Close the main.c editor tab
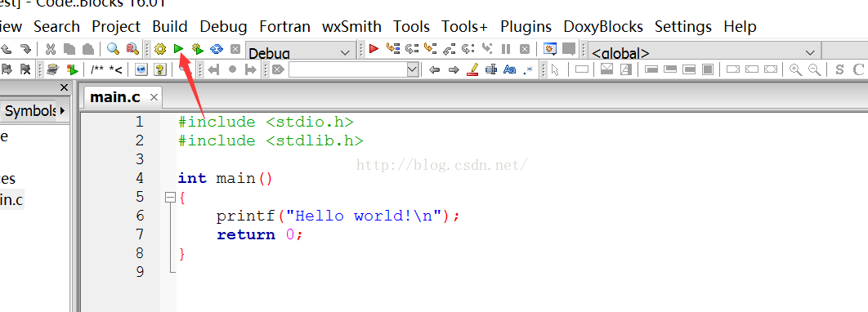 [154, 98]
